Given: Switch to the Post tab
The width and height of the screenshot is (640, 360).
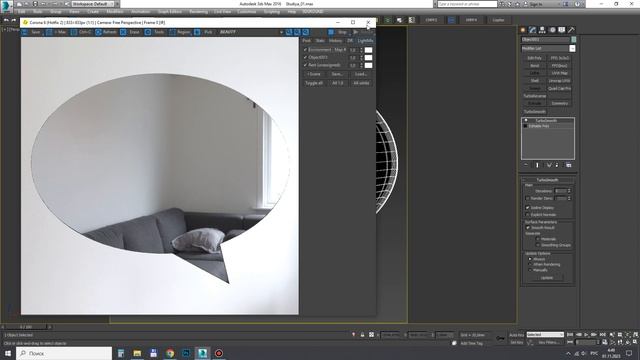Looking at the screenshot, I should pos(307,41).
